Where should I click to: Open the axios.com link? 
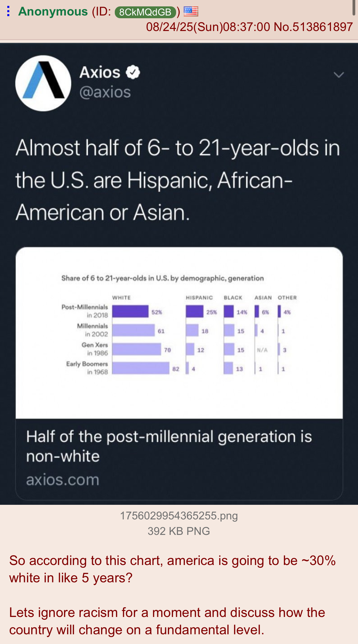tap(63, 480)
